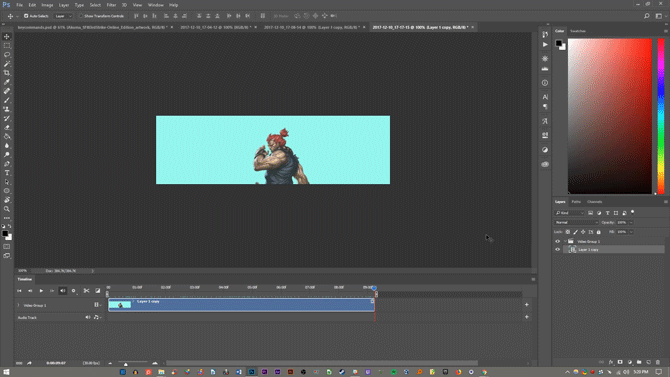Open the Character panel icon in the dock
670x377 pixels.
click(x=545, y=97)
